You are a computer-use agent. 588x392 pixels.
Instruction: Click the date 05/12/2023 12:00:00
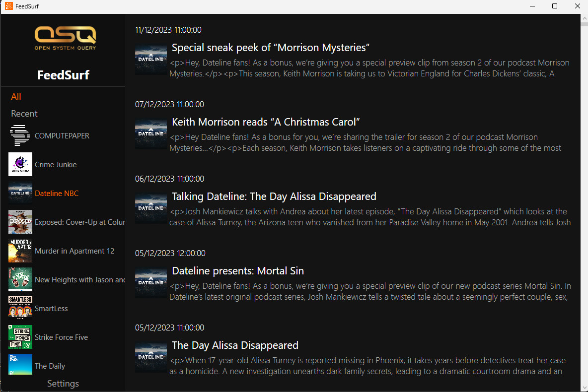(170, 253)
